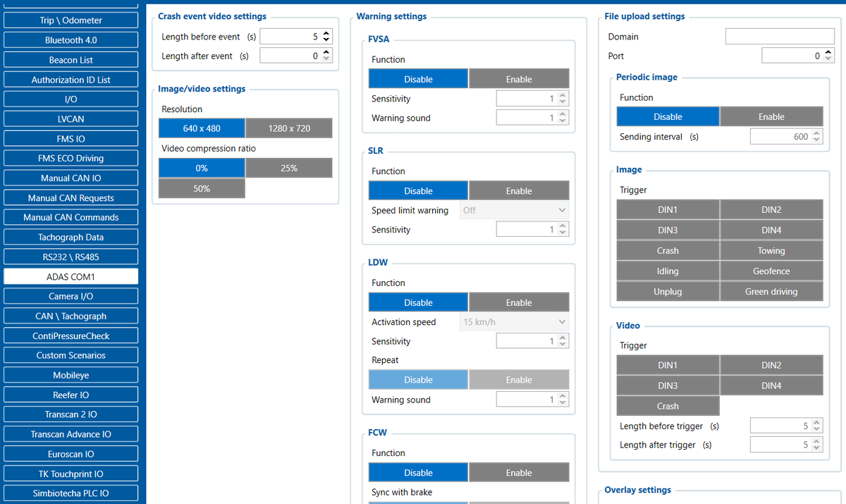This screenshot has height=504, width=846.
Task: Choose 50% video compression ratio
Action: point(202,188)
